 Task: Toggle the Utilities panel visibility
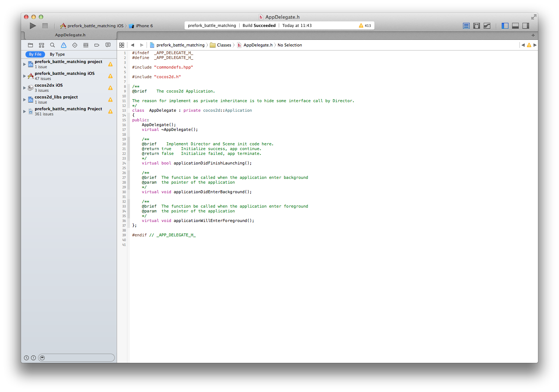pos(526,26)
